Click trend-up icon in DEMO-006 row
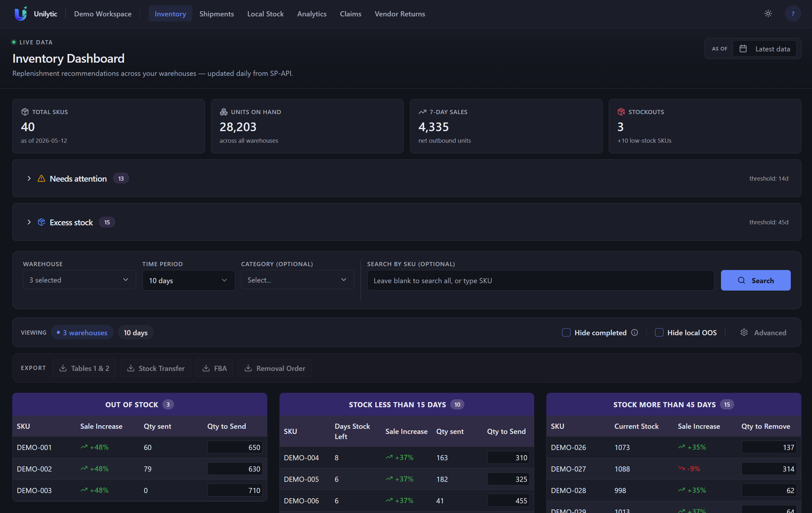Image resolution: width=812 pixels, height=513 pixels. (389, 500)
